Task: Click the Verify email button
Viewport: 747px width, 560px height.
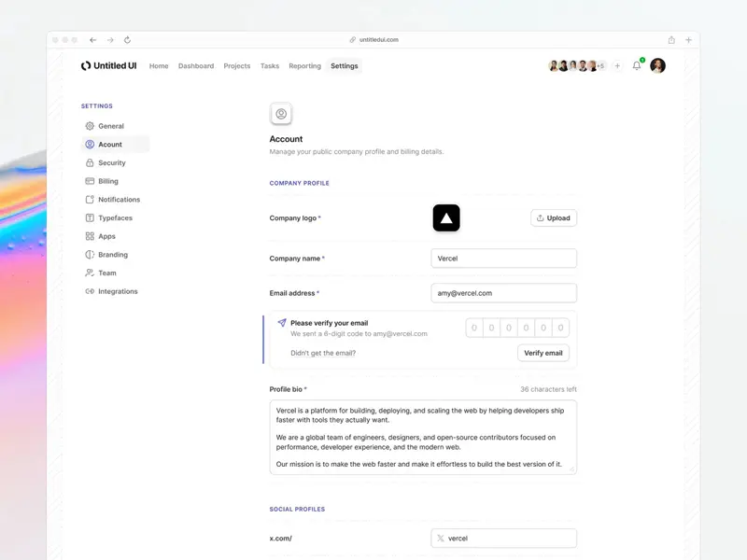Action: point(543,353)
